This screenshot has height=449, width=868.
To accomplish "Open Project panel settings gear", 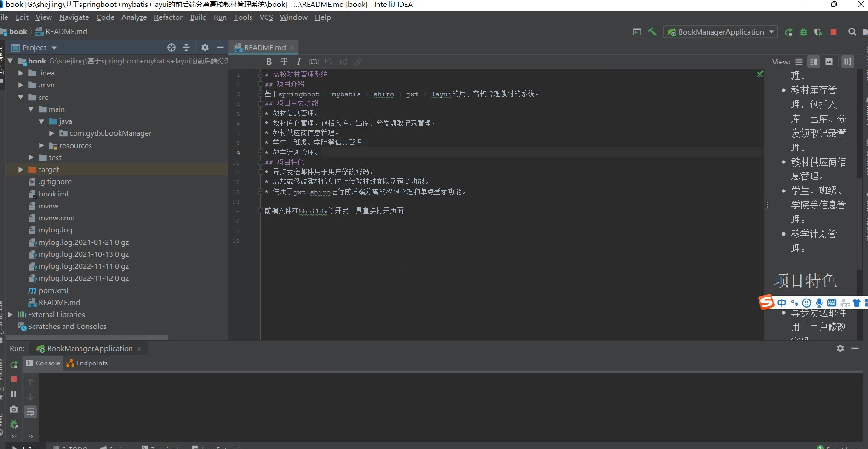I will point(205,47).
